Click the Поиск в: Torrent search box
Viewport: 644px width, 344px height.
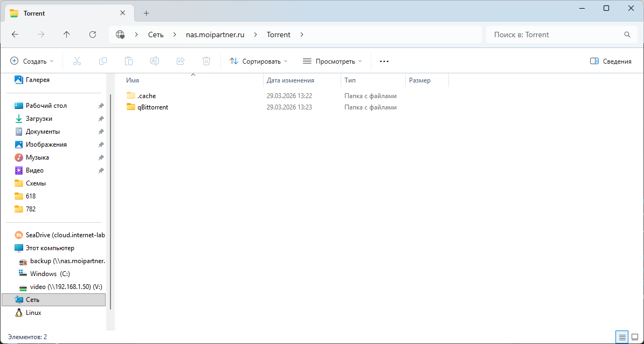[x=555, y=35]
